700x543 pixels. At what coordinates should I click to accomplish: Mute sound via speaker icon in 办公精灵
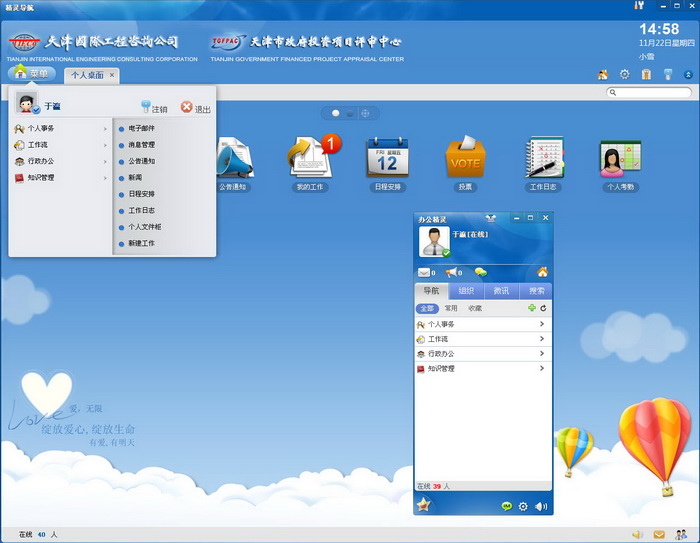tap(540, 507)
